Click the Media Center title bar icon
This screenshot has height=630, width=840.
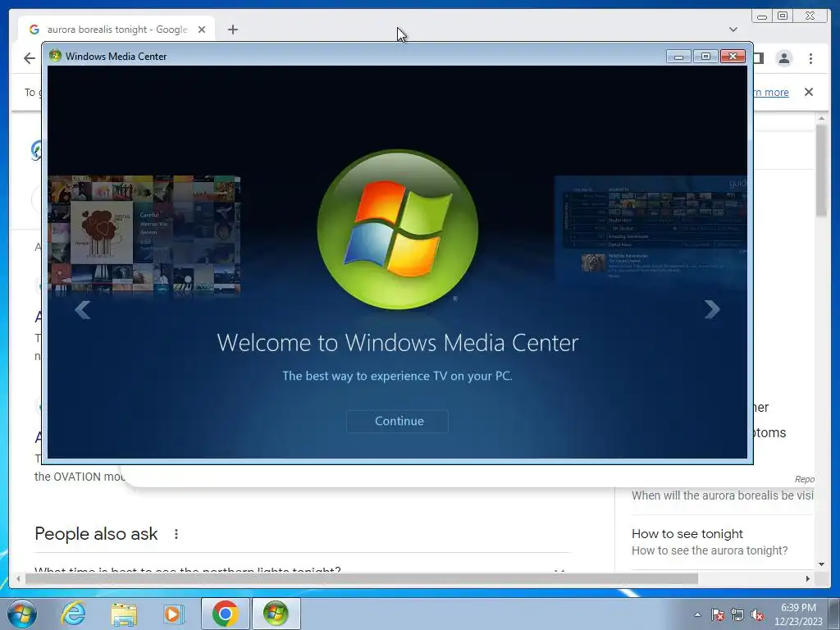[55, 56]
